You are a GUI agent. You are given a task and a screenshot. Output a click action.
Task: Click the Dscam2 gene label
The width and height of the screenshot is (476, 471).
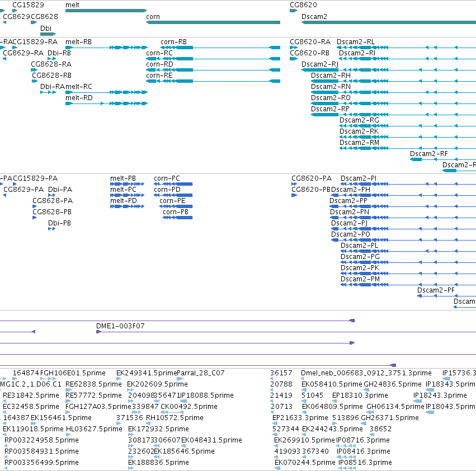pos(314,17)
